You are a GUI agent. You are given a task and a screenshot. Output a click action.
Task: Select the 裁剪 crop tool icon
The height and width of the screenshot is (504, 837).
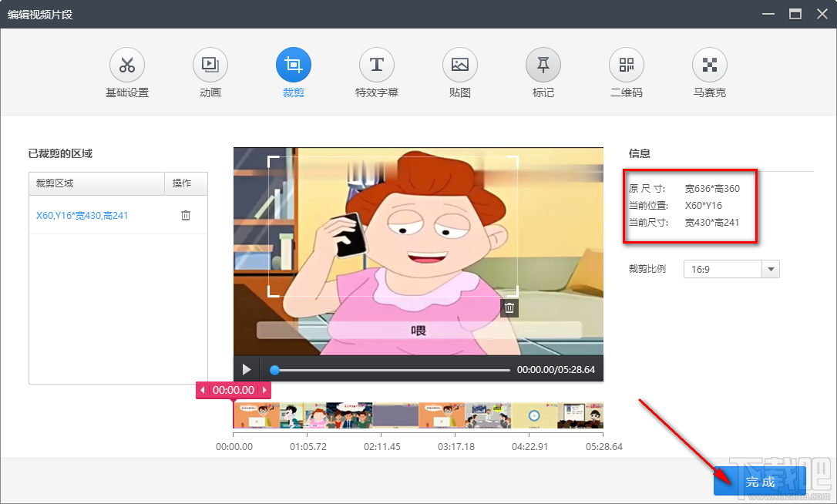[x=294, y=66]
